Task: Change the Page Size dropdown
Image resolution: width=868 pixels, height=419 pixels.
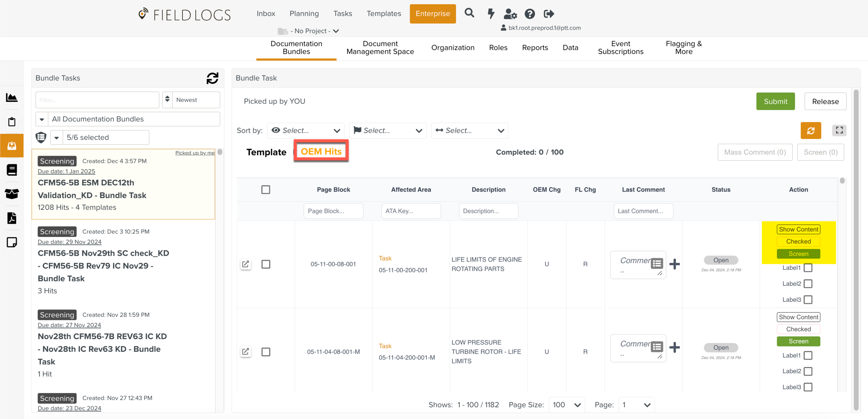Action: click(x=567, y=405)
